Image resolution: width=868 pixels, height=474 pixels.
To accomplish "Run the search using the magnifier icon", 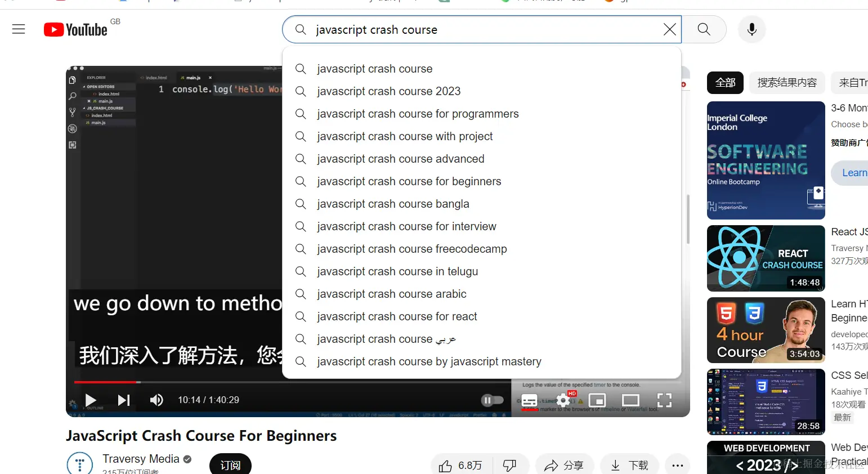I will [703, 29].
